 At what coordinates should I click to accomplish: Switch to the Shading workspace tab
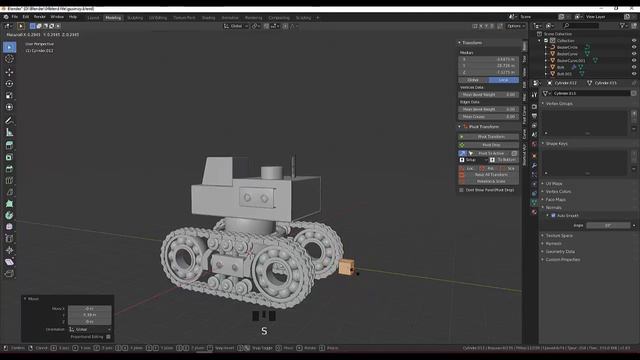[208, 18]
